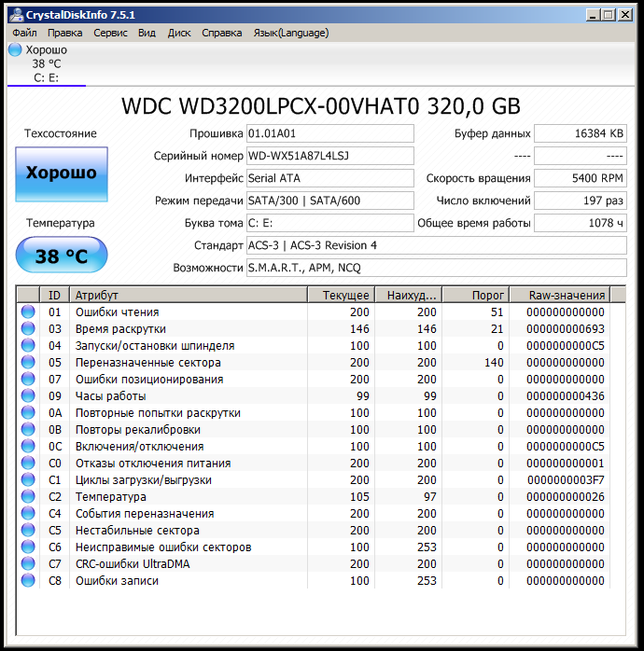This screenshot has width=644, height=651.
Task: Click the Буква тома field
Action: [330, 223]
